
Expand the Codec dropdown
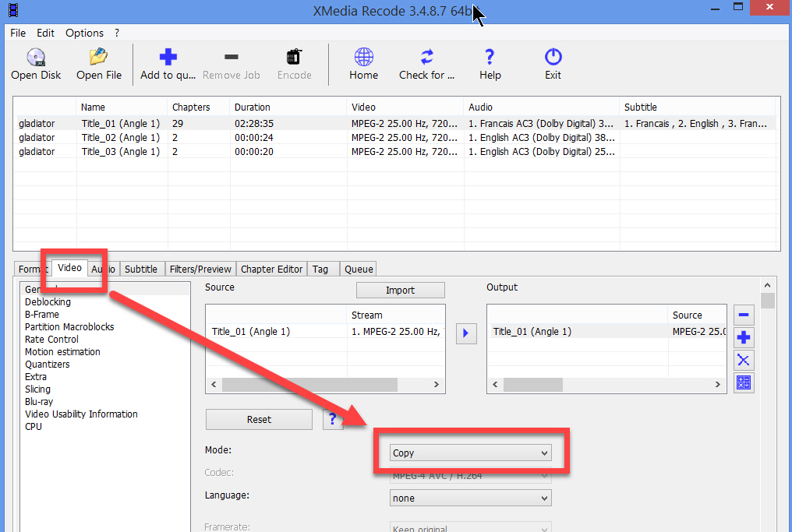click(x=470, y=475)
